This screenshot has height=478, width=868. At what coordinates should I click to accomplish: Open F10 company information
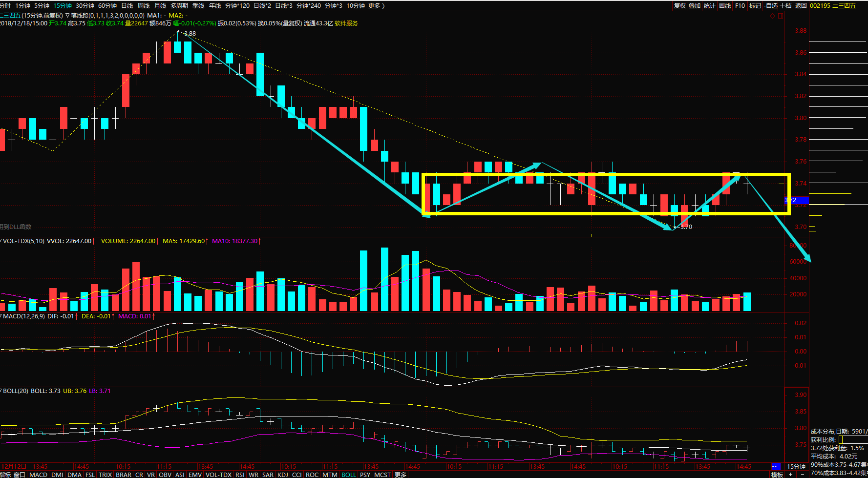click(x=740, y=6)
